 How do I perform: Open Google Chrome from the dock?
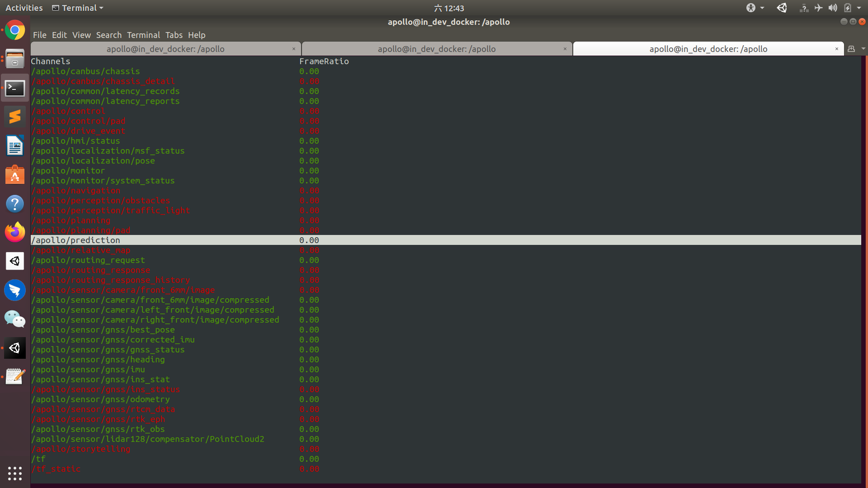point(15,31)
